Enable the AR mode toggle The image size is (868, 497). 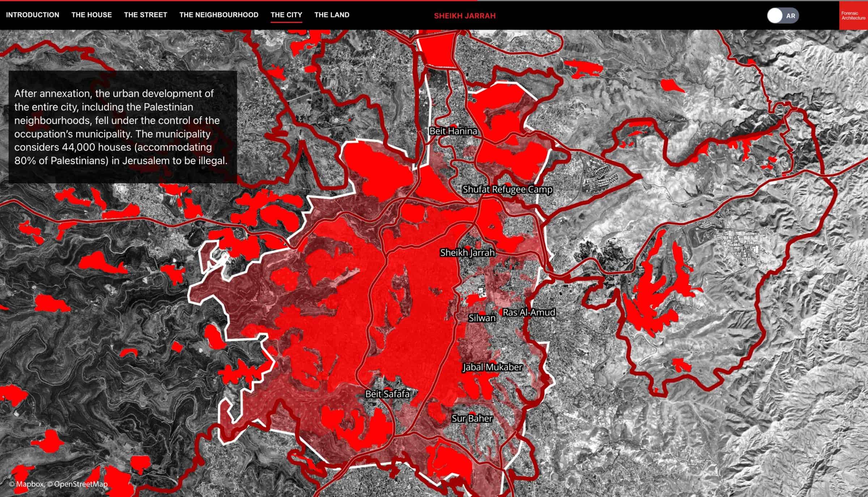pos(783,16)
